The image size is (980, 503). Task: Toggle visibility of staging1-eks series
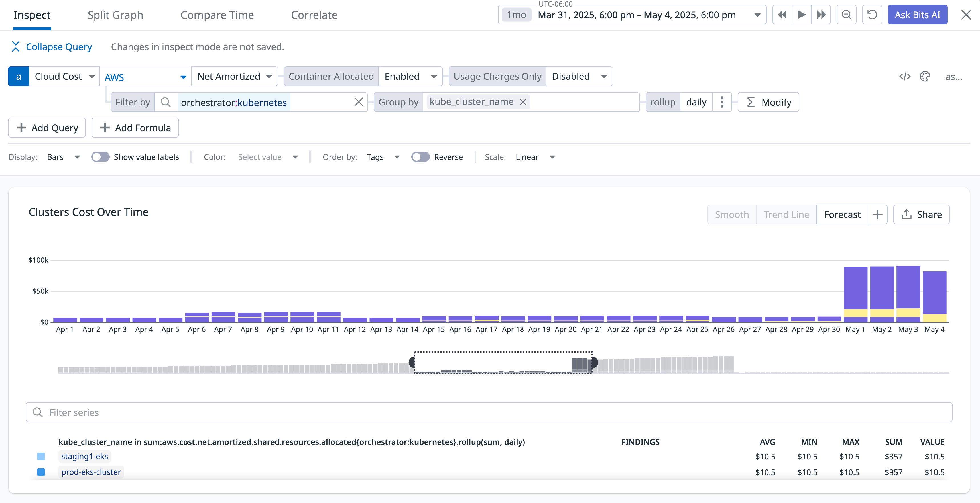pyautogui.click(x=41, y=456)
